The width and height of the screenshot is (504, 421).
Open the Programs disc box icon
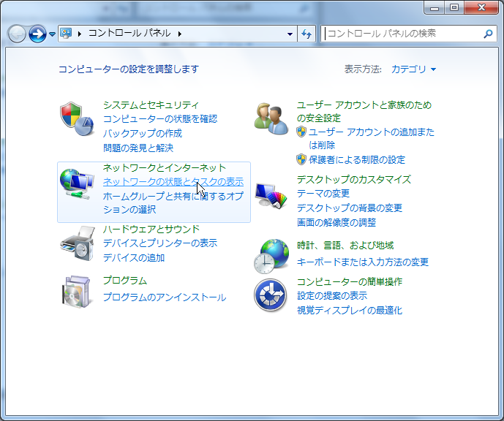76,292
